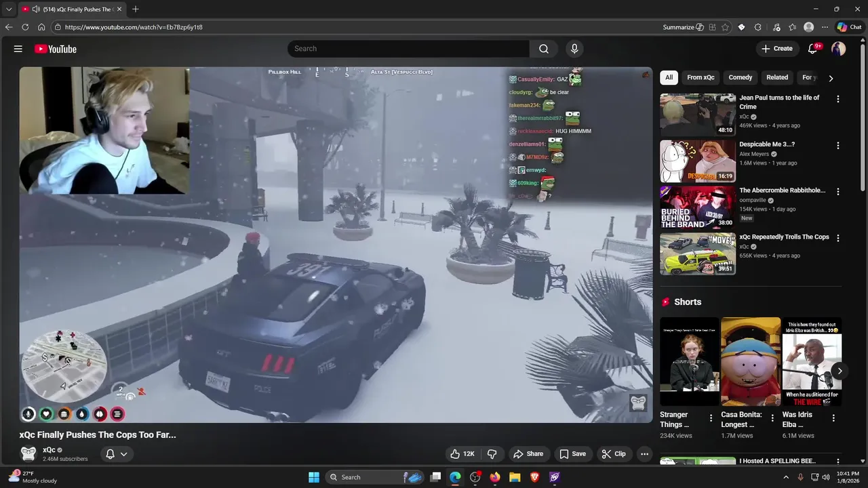Open the YouTube hamburger guide menu
The height and width of the screenshot is (488, 868).
coord(18,49)
